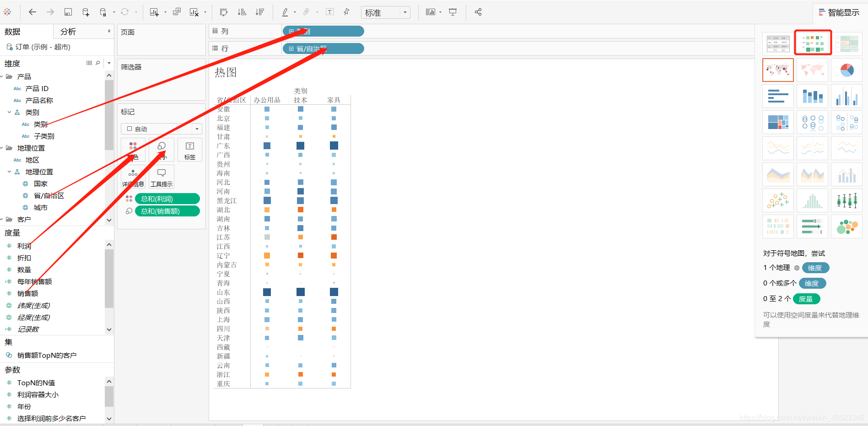This screenshot has width=868, height=426.
Task: Sort ascending using the toolbar icon
Action: click(x=242, y=12)
